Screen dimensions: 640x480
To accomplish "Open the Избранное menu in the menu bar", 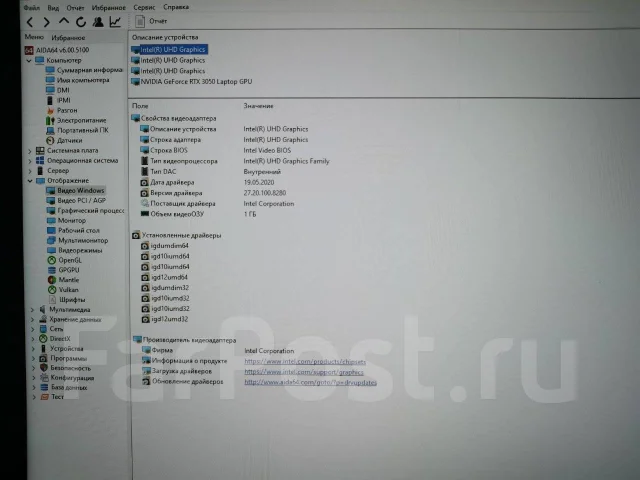I will click(x=109, y=8).
